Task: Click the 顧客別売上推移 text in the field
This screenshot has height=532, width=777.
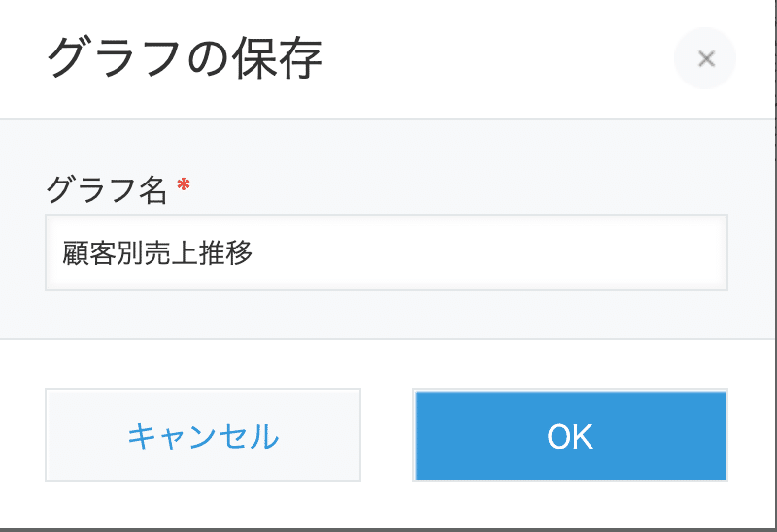Action: pos(157,252)
